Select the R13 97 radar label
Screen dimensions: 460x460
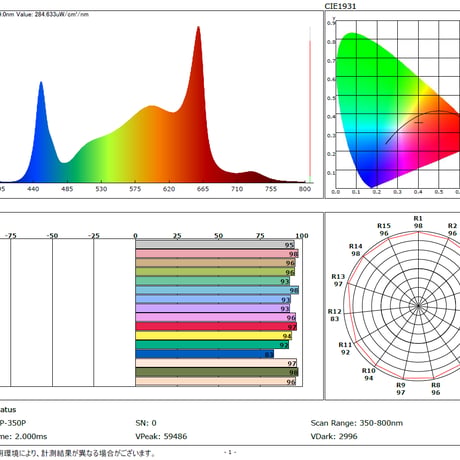[x=338, y=280]
